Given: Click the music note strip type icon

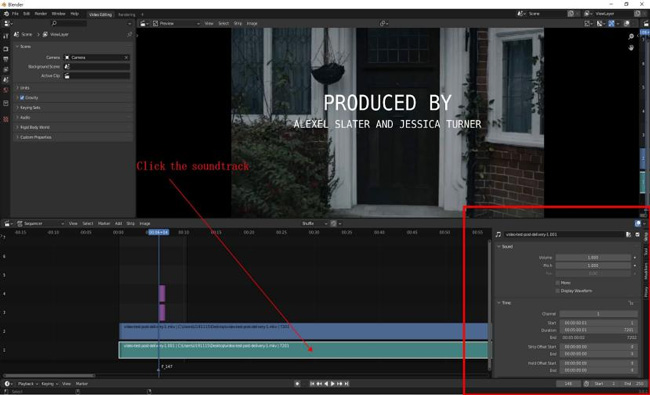Looking at the screenshot, I should click(x=498, y=235).
